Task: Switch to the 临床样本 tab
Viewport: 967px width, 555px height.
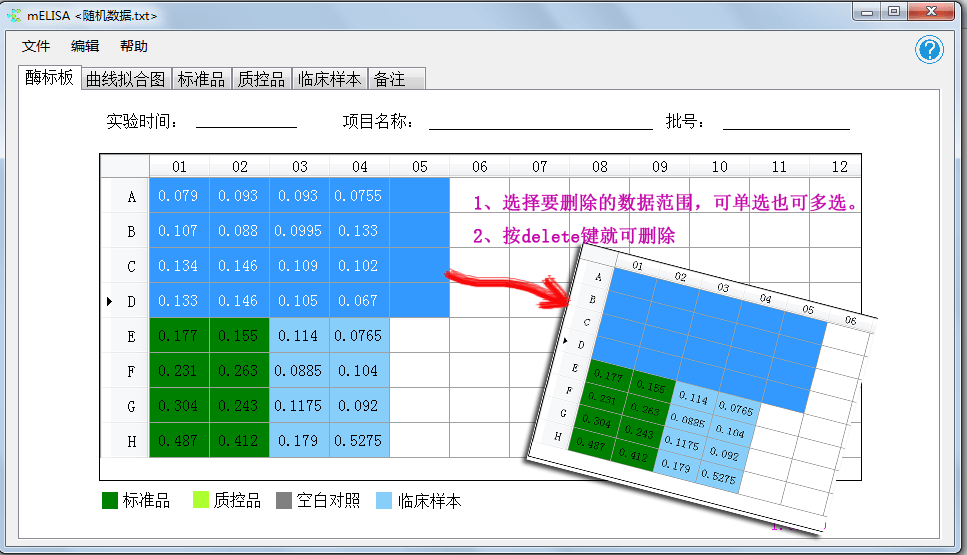Action: click(x=330, y=79)
